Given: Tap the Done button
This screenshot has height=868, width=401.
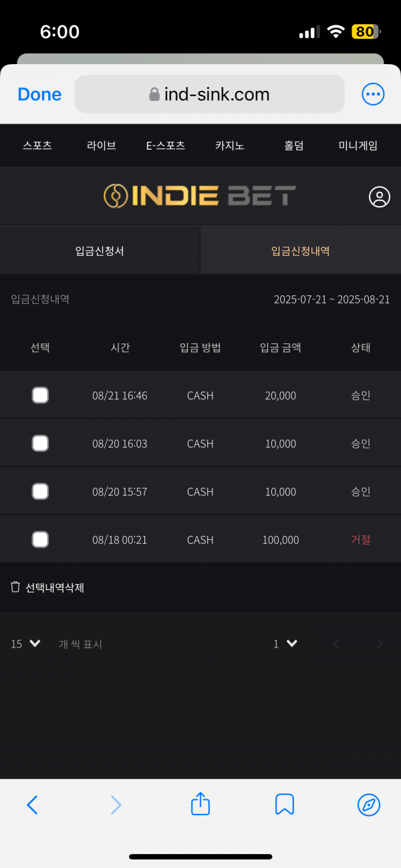Looking at the screenshot, I should [39, 94].
